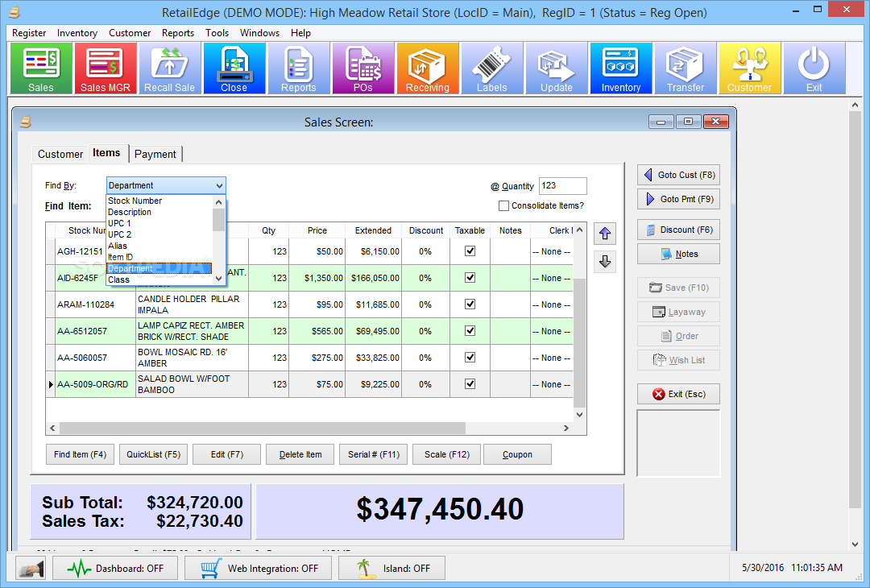Click the Price column header
The width and height of the screenshot is (870, 588).
pos(317,230)
